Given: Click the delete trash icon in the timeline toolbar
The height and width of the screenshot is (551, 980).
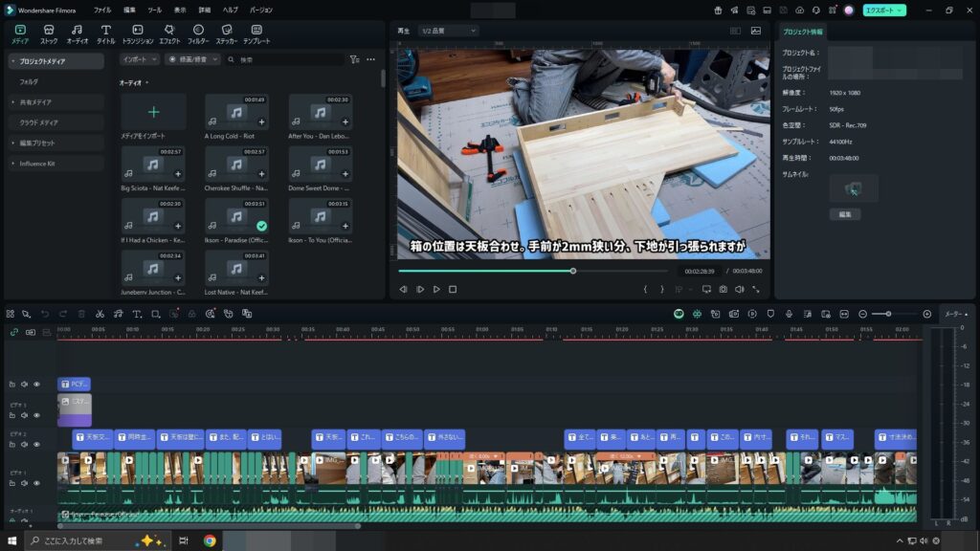Looking at the screenshot, I should point(81,314).
